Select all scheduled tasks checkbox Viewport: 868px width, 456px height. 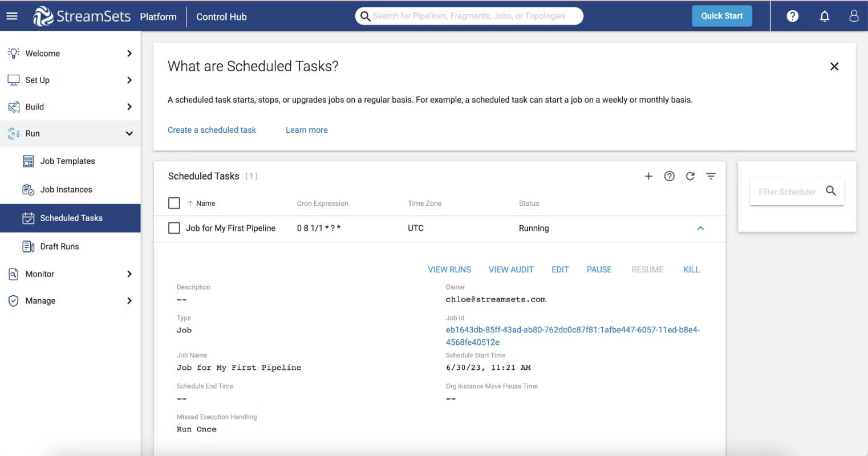(175, 203)
